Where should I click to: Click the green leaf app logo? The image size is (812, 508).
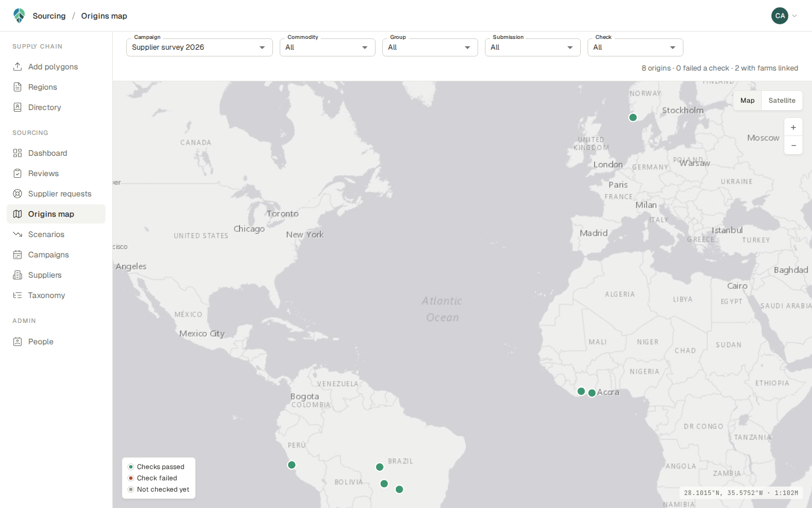[19, 16]
